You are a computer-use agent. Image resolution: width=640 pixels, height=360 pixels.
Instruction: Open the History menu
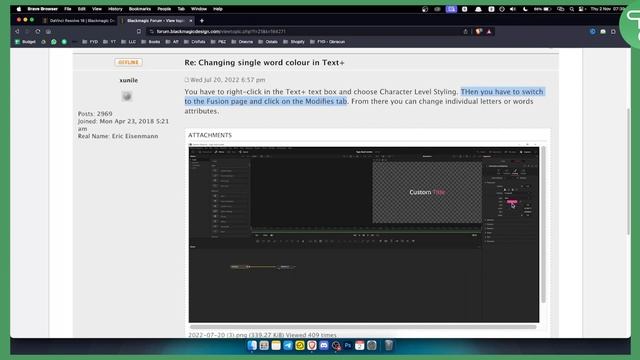(x=115, y=9)
